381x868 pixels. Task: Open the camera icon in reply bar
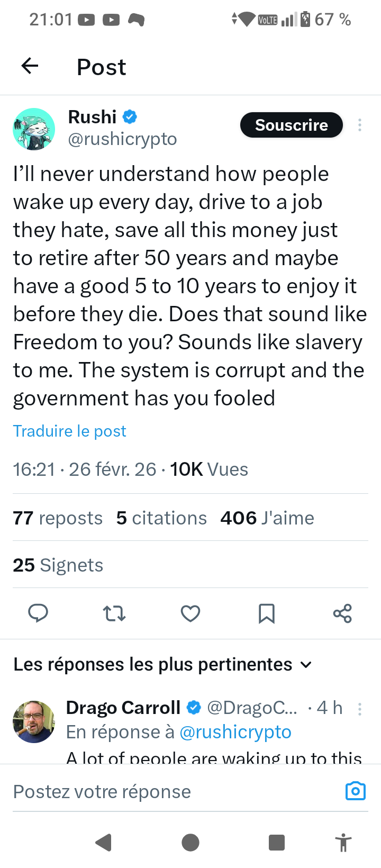coord(355,791)
